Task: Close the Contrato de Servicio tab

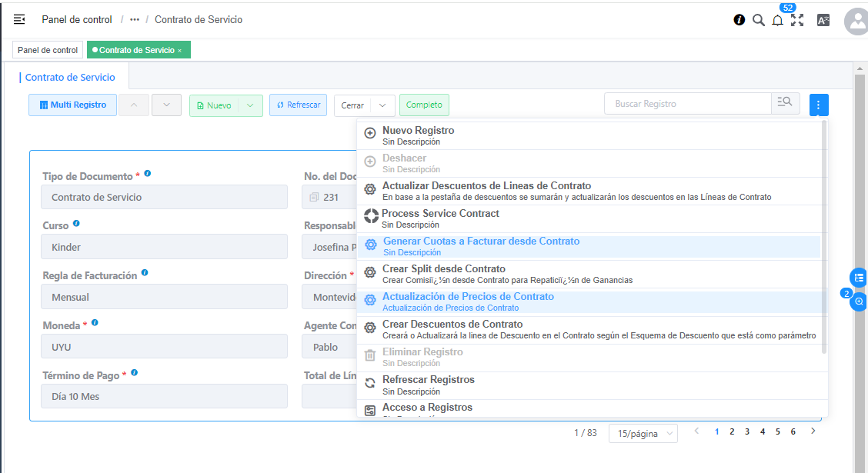Action: pyautogui.click(x=180, y=50)
